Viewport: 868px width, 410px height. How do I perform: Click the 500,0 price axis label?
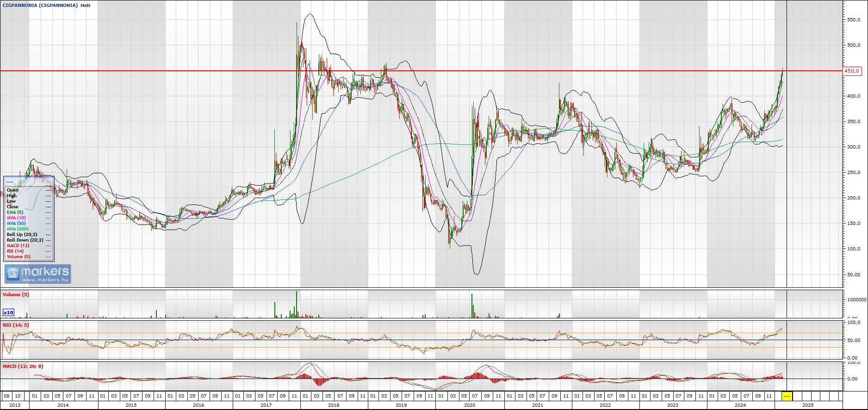[x=854, y=45]
